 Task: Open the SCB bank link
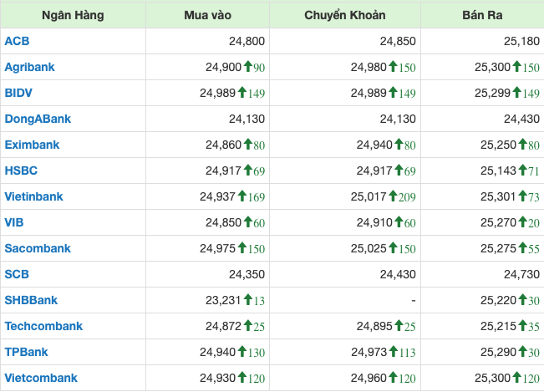17,274
